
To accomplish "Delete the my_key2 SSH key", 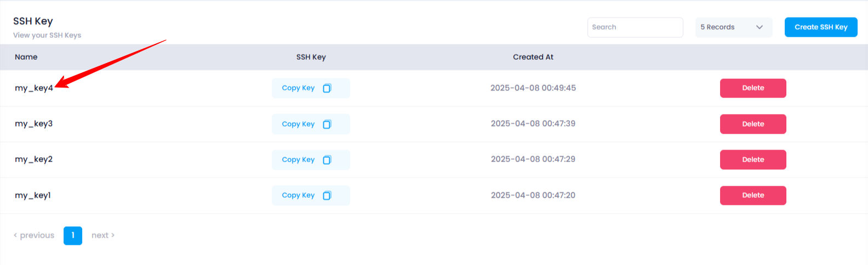I will pos(753,160).
